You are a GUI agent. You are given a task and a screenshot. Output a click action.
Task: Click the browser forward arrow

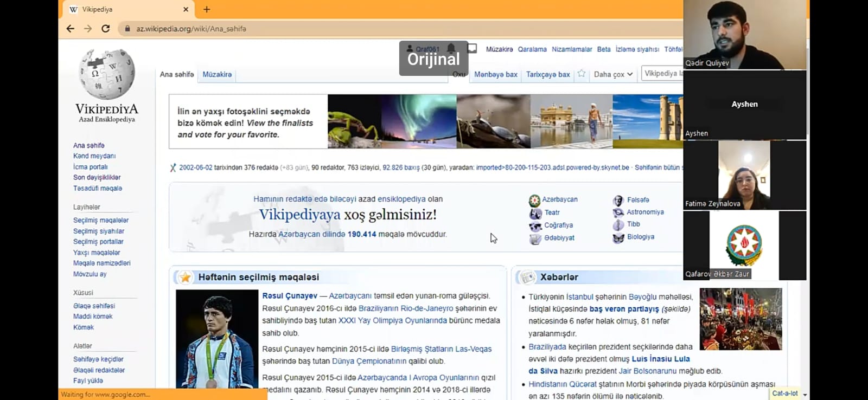(x=88, y=29)
